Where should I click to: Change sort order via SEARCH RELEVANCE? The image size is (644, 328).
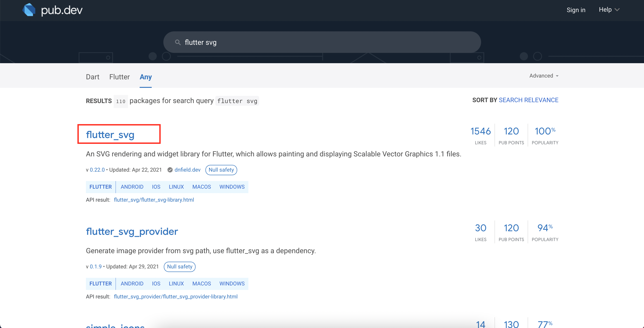[x=529, y=100]
